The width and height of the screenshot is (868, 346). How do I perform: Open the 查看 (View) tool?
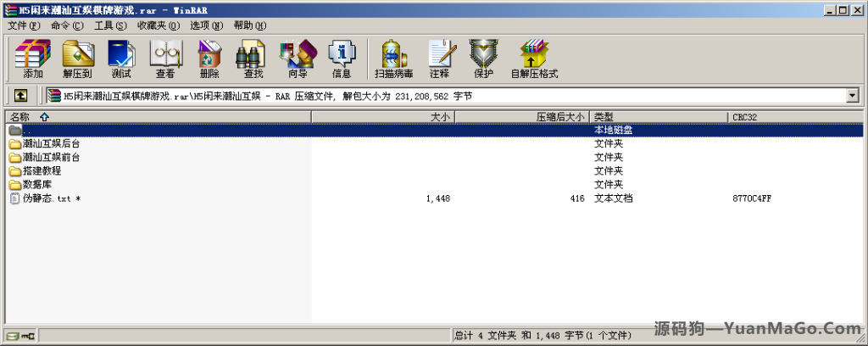(x=165, y=58)
